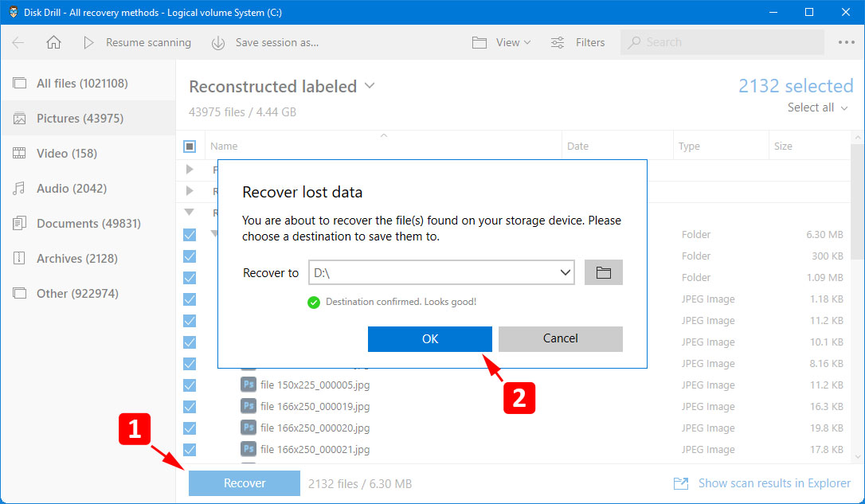Expand the first collapsed tree row
Screen dimensions: 865x504
coord(190,170)
